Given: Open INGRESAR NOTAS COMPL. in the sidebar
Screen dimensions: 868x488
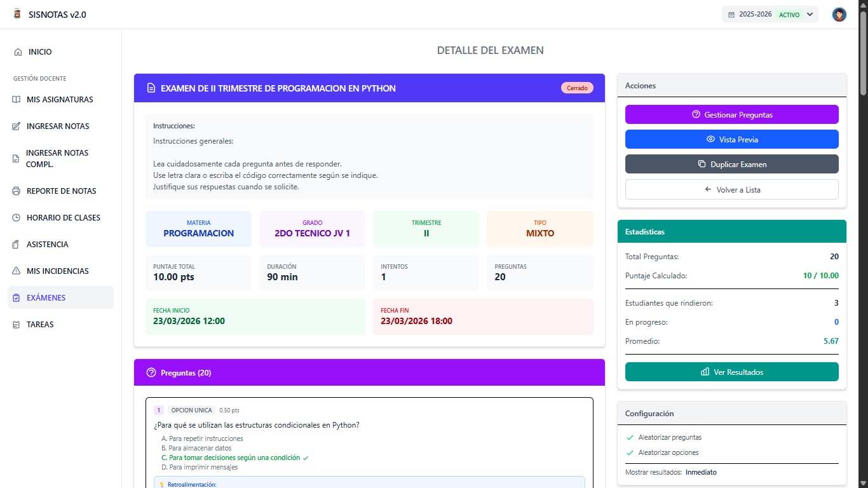Looking at the screenshot, I should click(x=60, y=159).
